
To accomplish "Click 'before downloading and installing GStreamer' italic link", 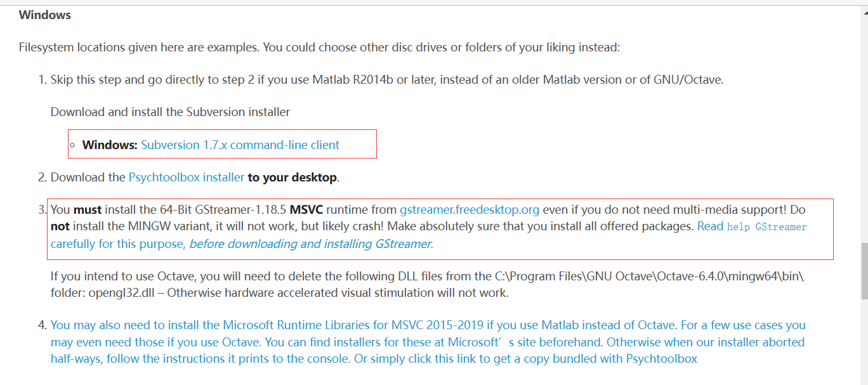I will point(311,244).
